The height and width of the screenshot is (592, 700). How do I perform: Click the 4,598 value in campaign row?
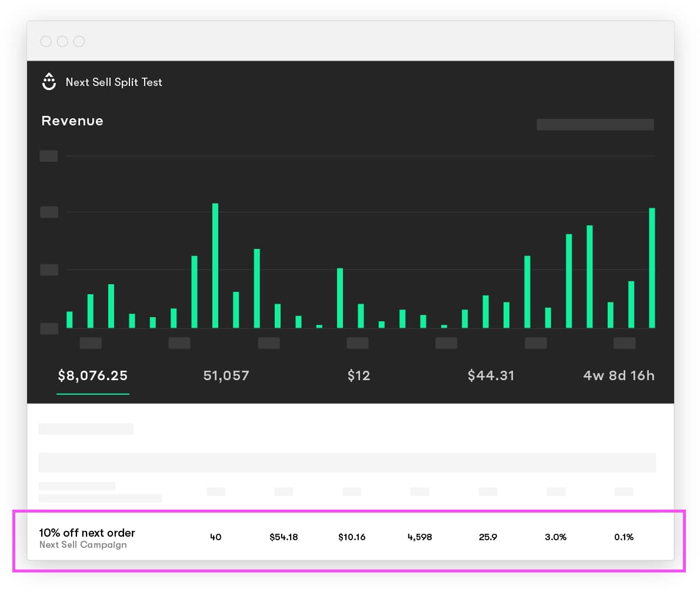[420, 537]
